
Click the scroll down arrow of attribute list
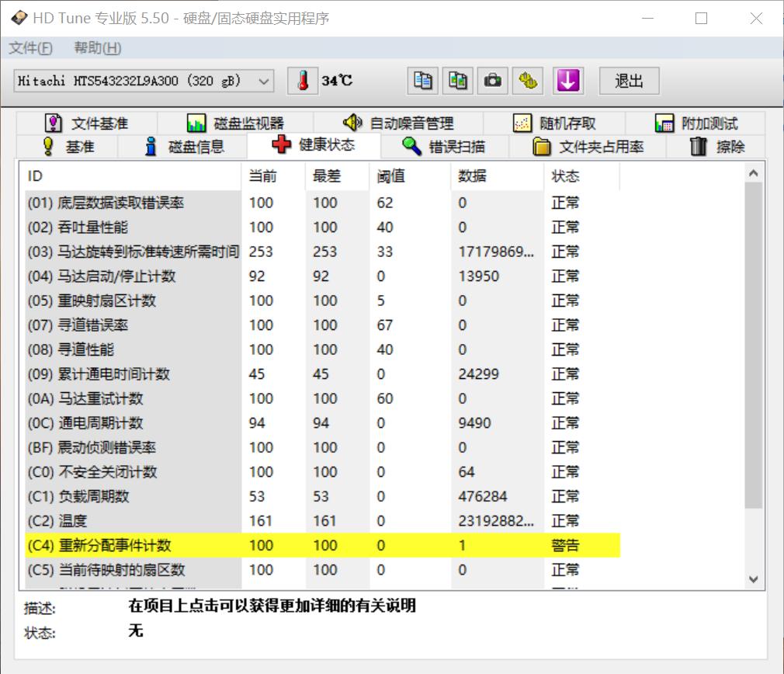pos(754,579)
